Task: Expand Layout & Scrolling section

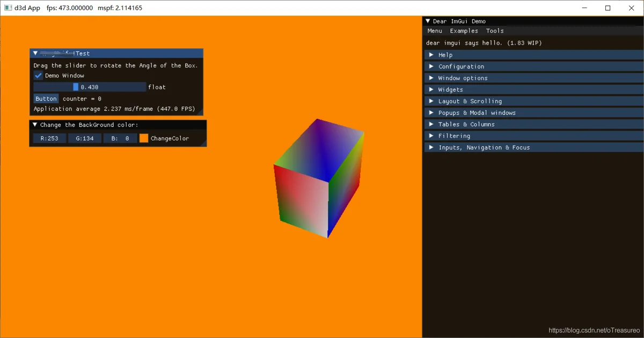Action: (x=534, y=101)
